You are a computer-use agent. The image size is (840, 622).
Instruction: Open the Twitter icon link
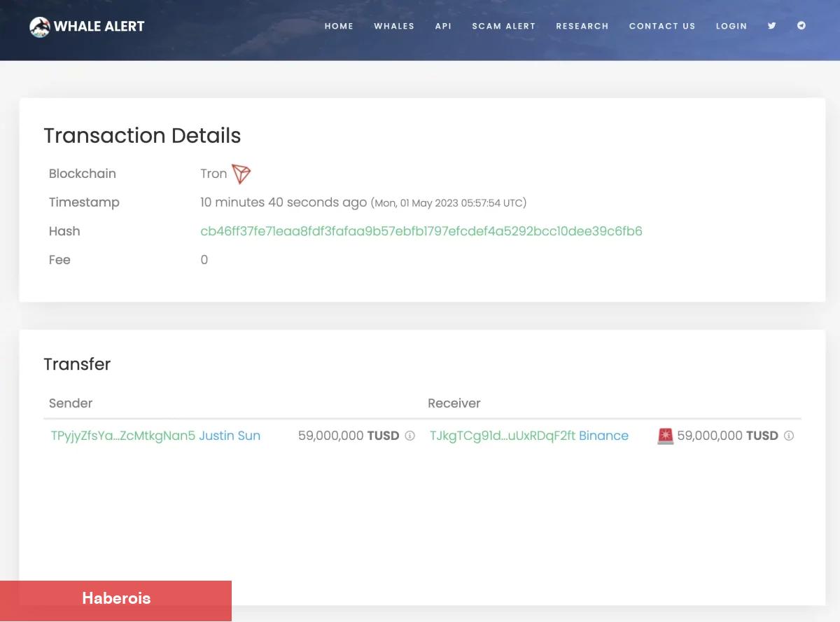(771, 26)
